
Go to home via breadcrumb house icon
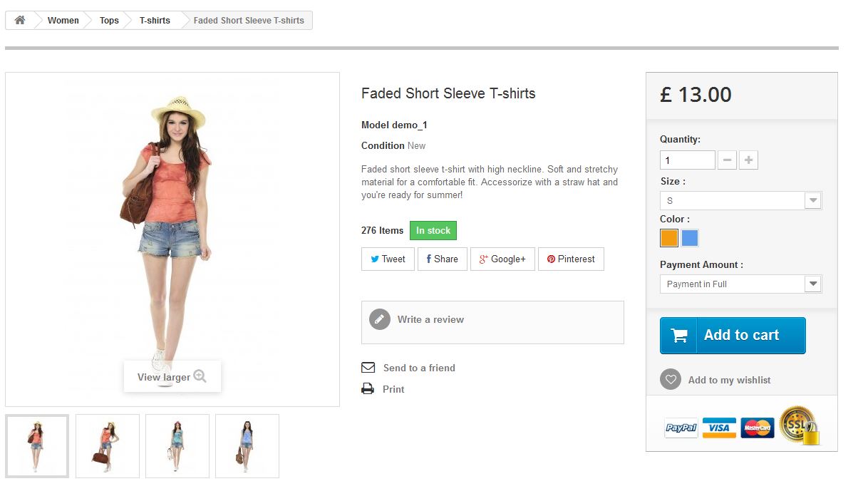coord(20,20)
